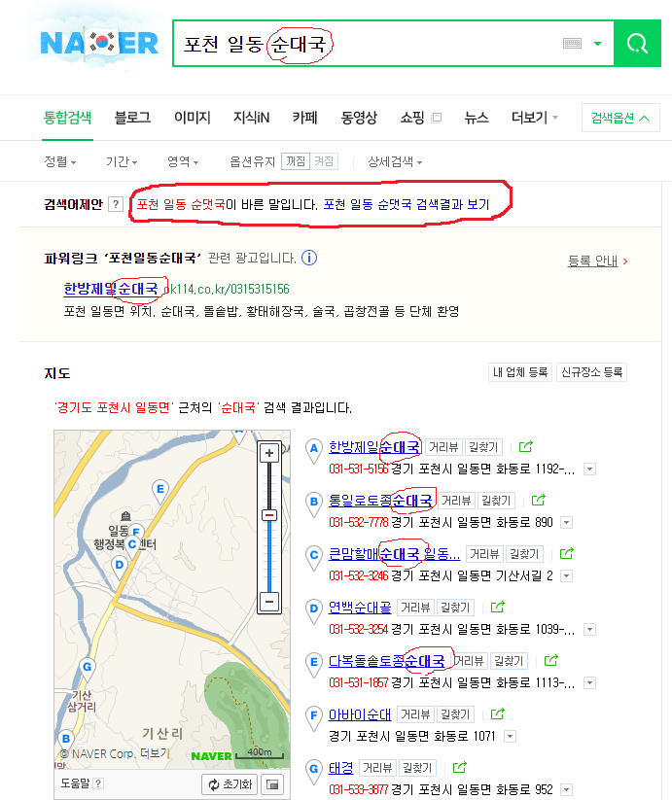The height and width of the screenshot is (800, 672).
Task: Click the 파워링크 info icon
Action: coord(309,258)
